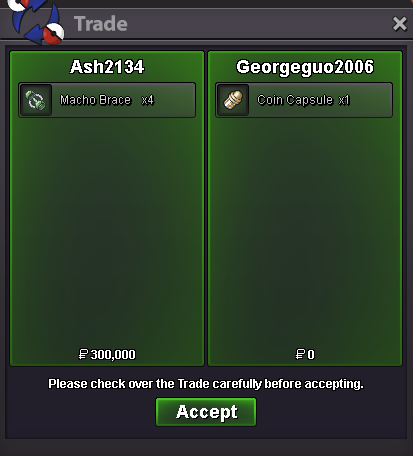Click the Macho Brace item icon

pyautogui.click(x=36, y=100)
